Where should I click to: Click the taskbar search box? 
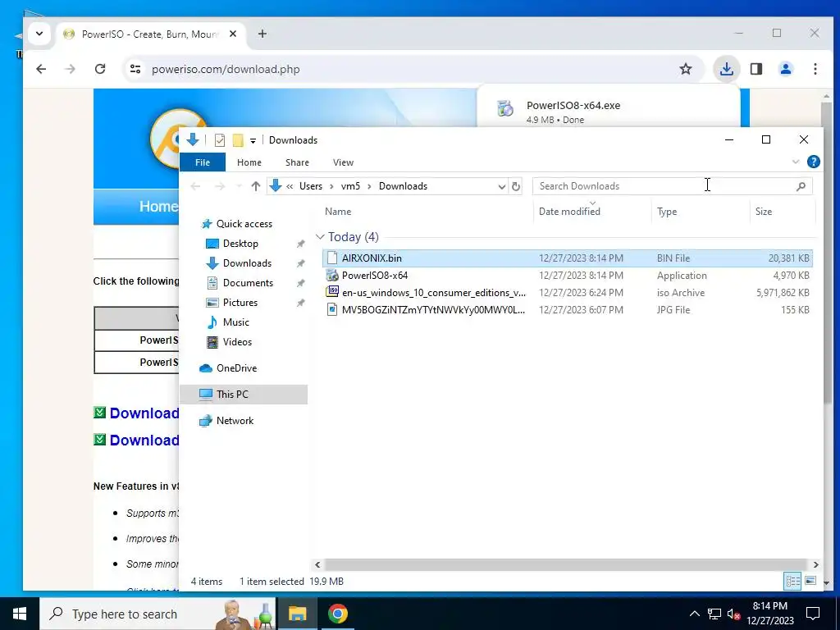coord(158,614)
